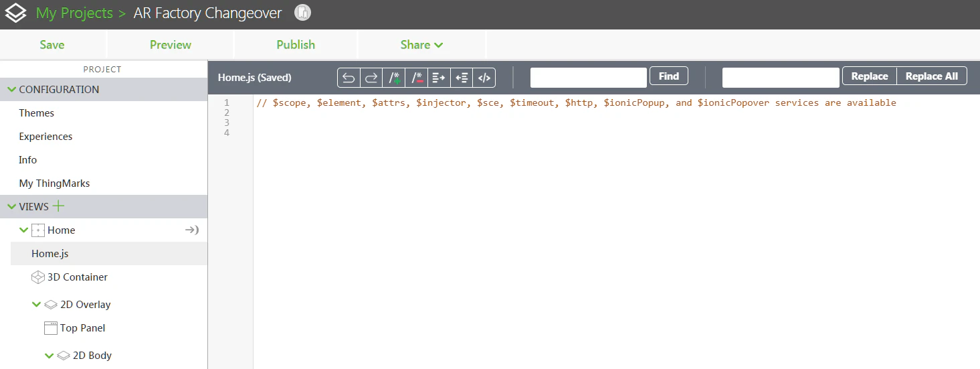
Task: Click the uncomment selection icon
Action: click(x=417, y=78)
